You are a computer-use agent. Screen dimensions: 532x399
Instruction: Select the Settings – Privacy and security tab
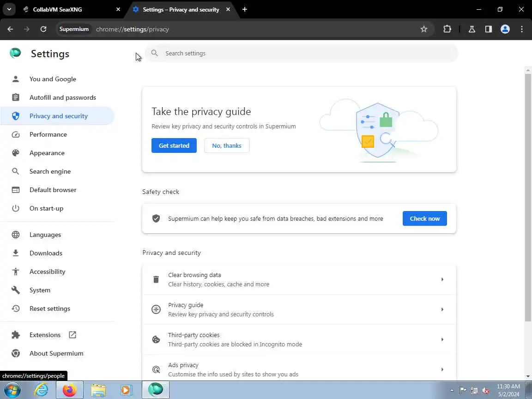click(181, 10)
